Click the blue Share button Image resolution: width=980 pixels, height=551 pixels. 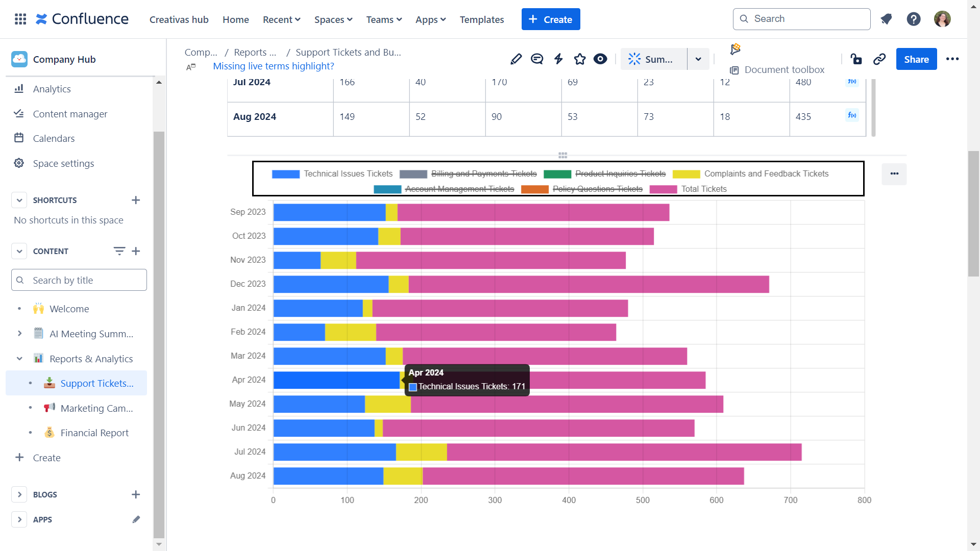[x=916, y=59]
